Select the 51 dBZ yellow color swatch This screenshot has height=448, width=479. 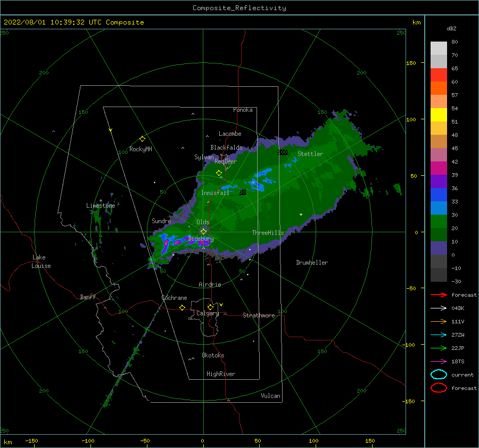[439, 115]
